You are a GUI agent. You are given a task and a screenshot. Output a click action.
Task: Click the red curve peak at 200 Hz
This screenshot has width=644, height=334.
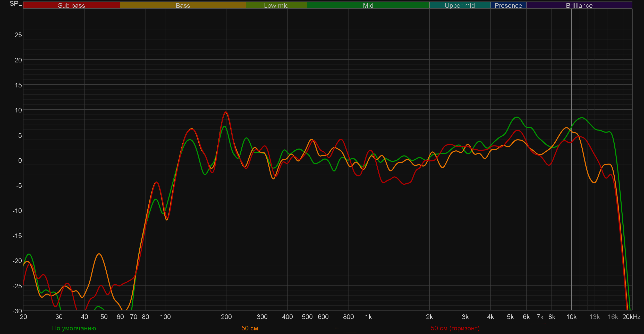point(226,112)
